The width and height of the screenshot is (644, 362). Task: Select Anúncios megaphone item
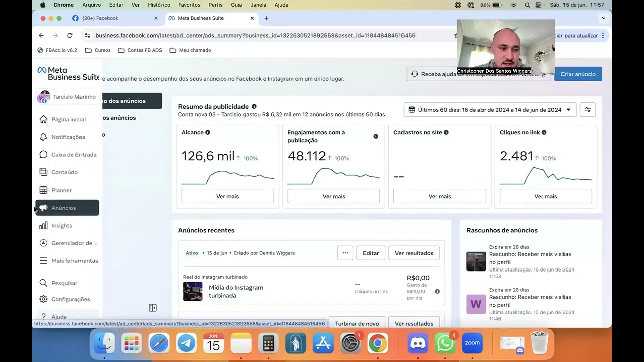[67, 208]
